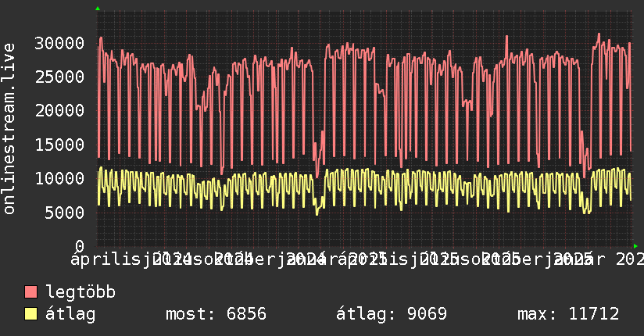Click the 0 y-axis label
Viewport: 644px width, 336px height.
tap(80, 246)
